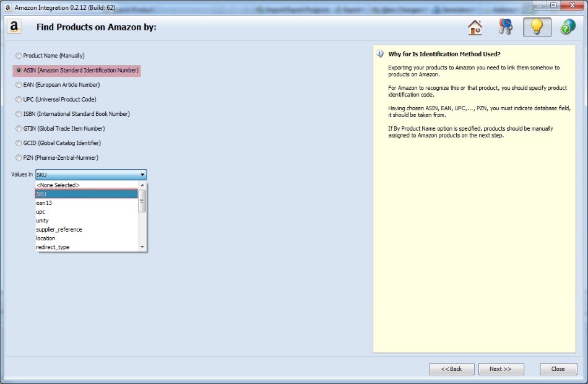Select location from the field list
588x384 pixels.
87,238
